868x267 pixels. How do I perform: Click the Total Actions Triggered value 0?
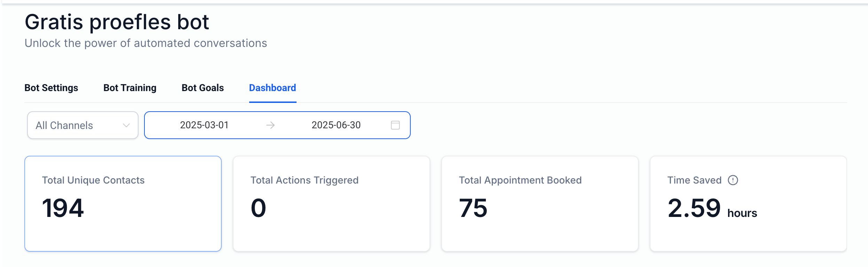click(x=258, y=208)
